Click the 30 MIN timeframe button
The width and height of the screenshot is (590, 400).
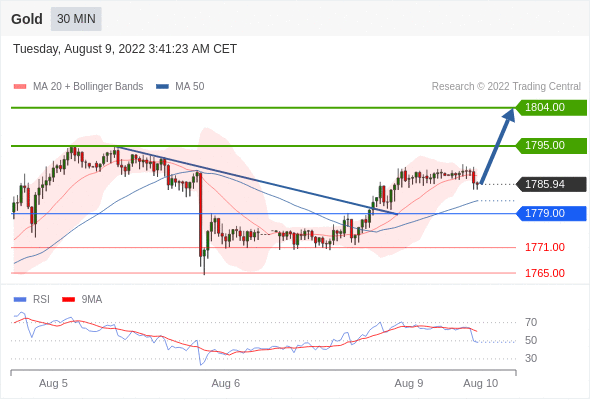(76, 19)
